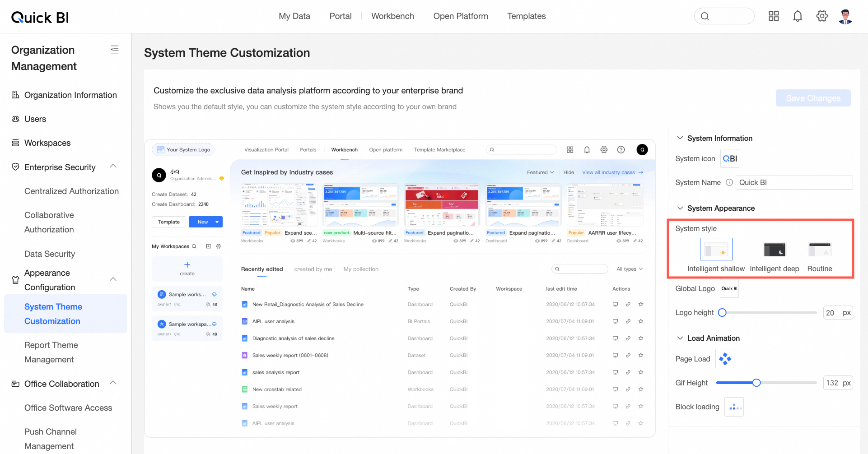This screenshot has width=868, height=454.
Task: Click the Organization Information building icon
Action: click(15, 95)
